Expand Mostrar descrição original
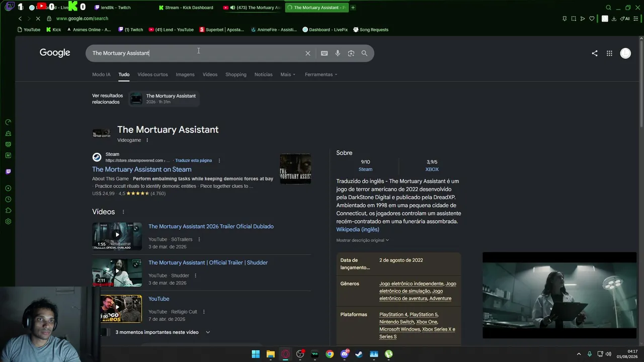 (363, 240)
